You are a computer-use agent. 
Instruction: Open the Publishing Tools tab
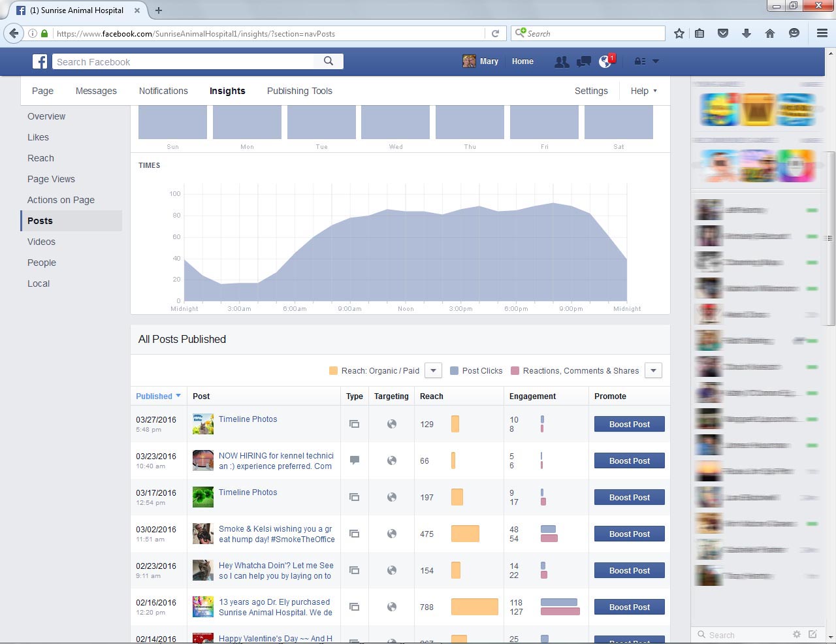click(300, 91)
